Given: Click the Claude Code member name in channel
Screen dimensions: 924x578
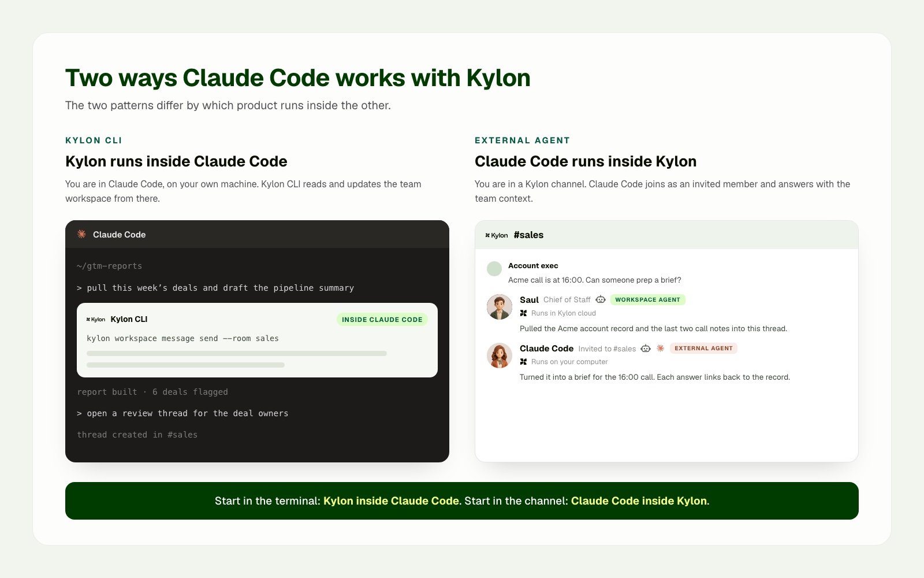Looking at the screenshot, I should 546,348.
